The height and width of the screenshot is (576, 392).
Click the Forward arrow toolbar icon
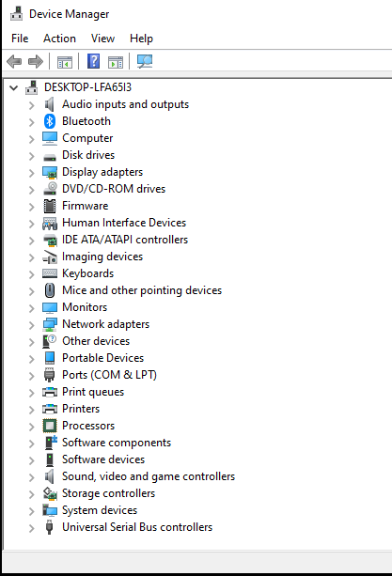(36, 61)
